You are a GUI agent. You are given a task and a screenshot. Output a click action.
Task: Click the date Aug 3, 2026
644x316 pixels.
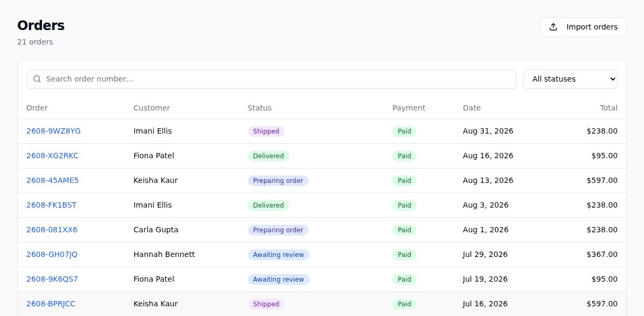(x=486, y=205)
